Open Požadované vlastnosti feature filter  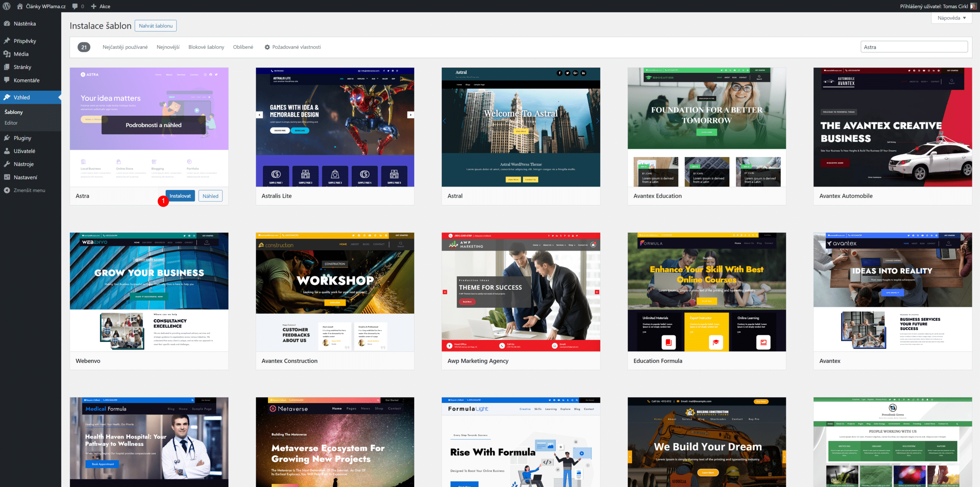pyautogui.click(x=292, y=47)
